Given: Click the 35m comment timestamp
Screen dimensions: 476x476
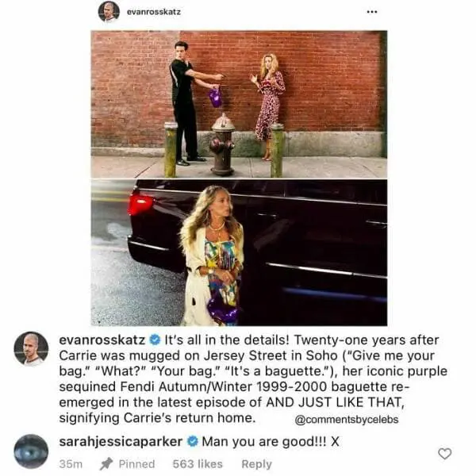Looking at the screenshot, I should (x=71, y=464).
